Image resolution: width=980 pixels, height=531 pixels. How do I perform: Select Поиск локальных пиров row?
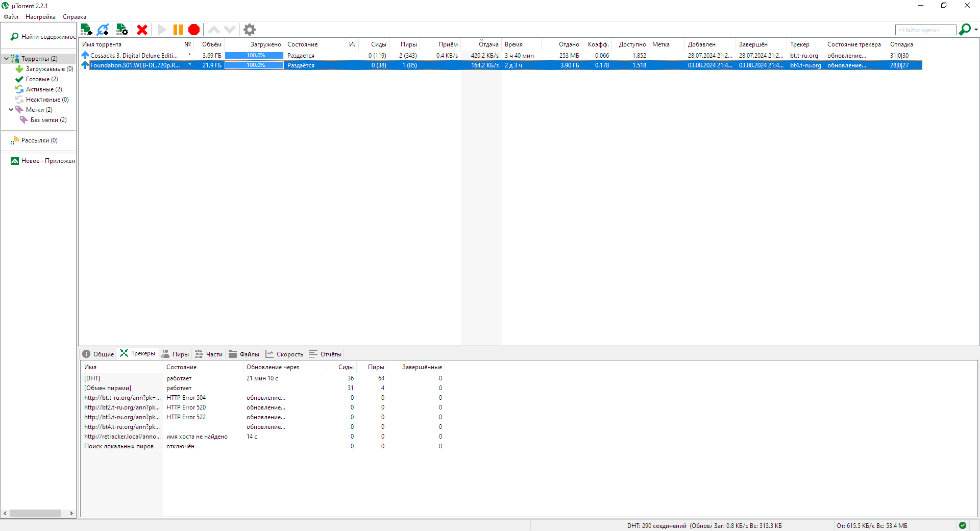click(262, 446)
